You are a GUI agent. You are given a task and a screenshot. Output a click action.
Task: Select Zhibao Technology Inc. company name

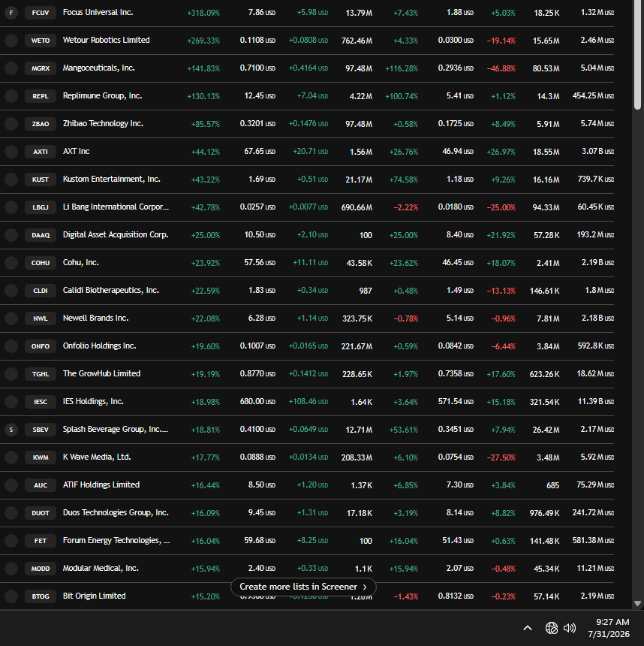[x=103, y=124]
